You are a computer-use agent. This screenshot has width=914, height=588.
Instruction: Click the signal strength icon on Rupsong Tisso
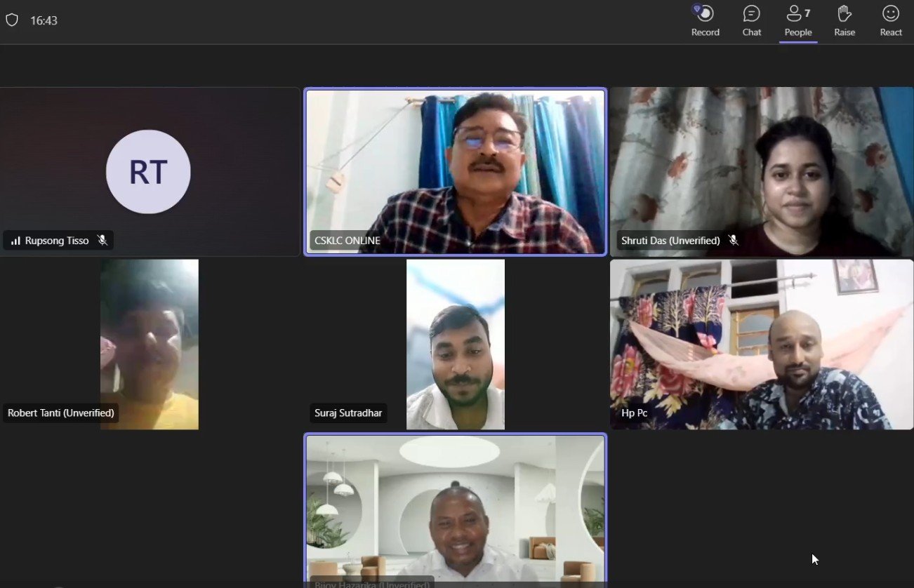pos(15,241)
